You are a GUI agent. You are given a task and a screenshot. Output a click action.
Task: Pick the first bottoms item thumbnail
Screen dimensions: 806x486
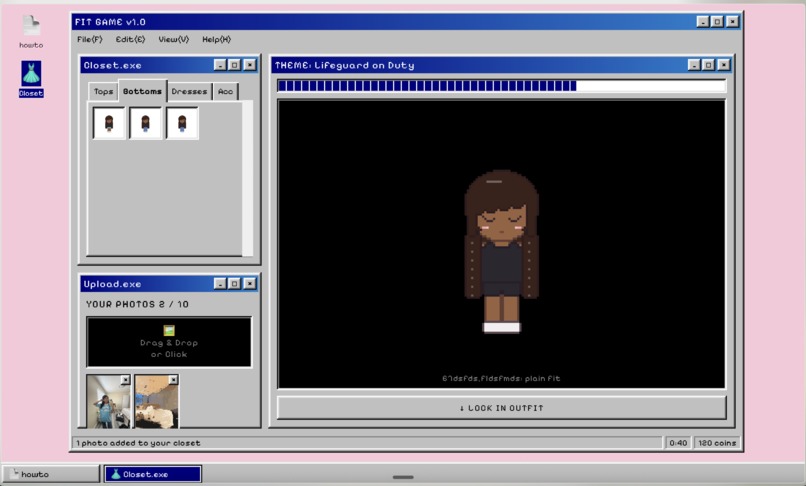pos(109,123)
